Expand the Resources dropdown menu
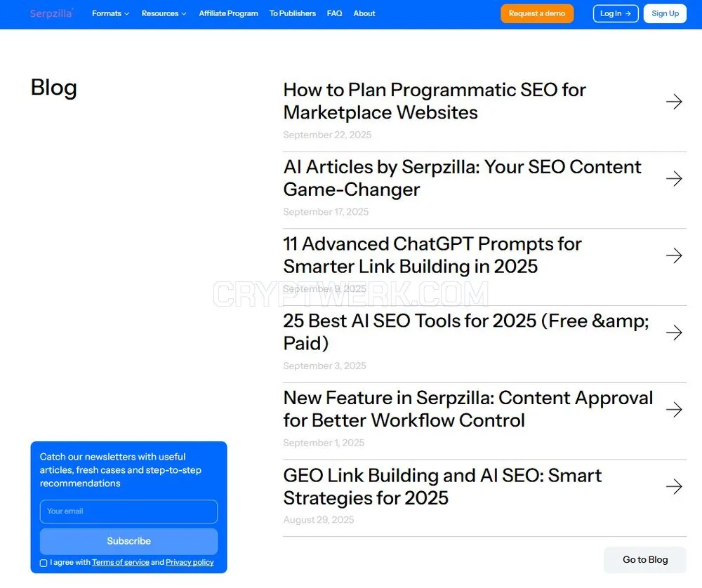This screenshot has width=702, height=588. [x=164, y=13]
